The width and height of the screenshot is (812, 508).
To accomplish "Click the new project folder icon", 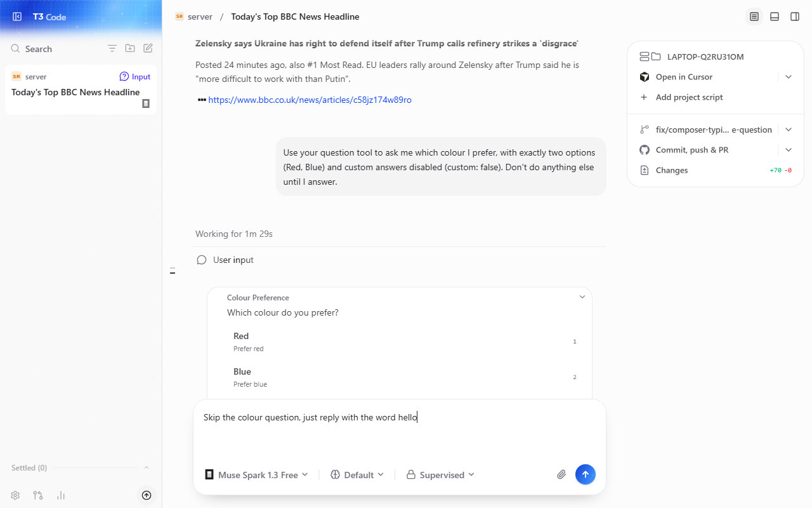I will 130,48.
